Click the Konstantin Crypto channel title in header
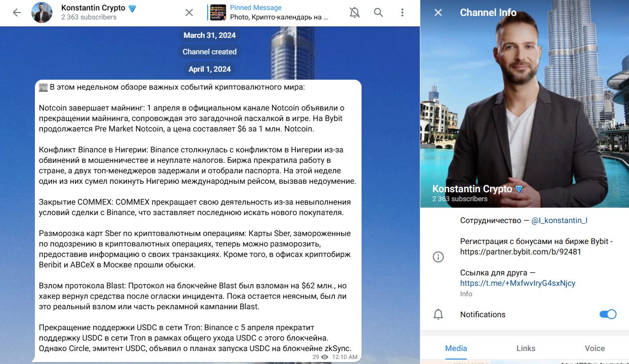Screen dimensions: 629x364 tap(93, 8)
